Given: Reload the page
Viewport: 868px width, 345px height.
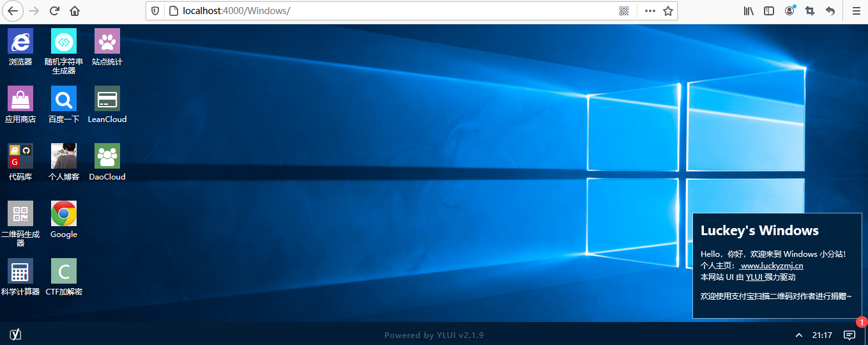Looking at the screenshot, I should [54, 11].
